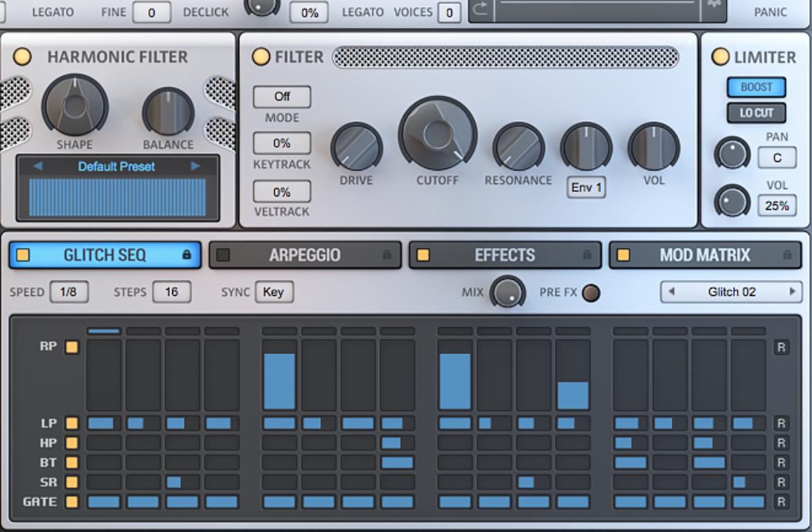
Task: Select next harmonic filter preset arrow
Action: coord(195,166)
